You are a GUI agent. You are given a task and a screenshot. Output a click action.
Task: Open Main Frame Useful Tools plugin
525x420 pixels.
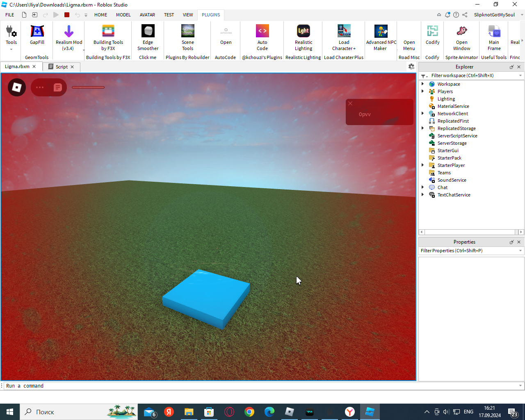pyautogui.click(x=494, y=38)
